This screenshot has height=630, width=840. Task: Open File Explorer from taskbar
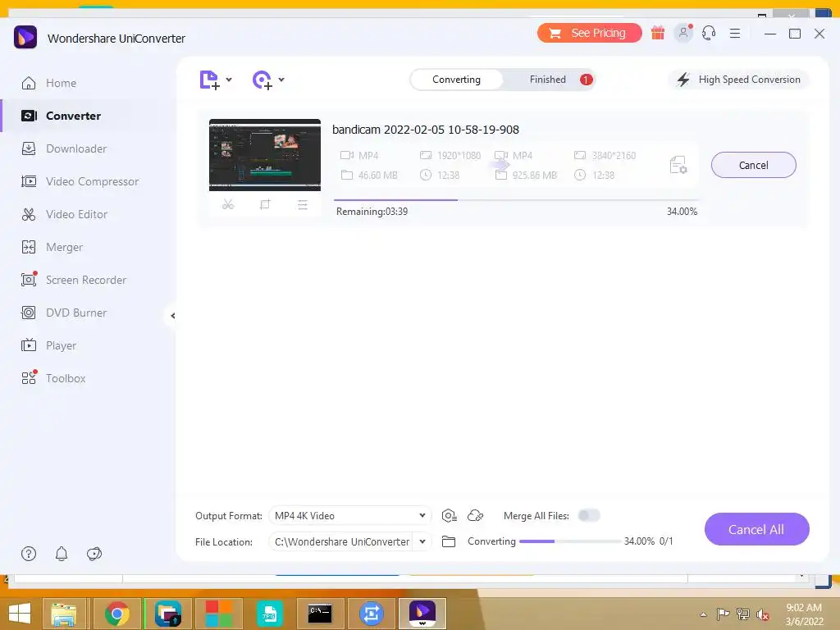(x=64, y=614)
